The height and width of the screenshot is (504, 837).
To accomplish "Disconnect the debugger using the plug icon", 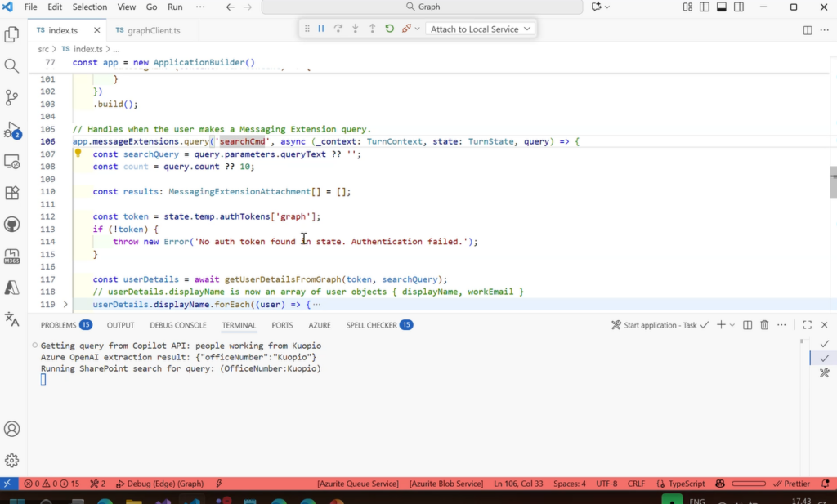I will click(406, 29).
